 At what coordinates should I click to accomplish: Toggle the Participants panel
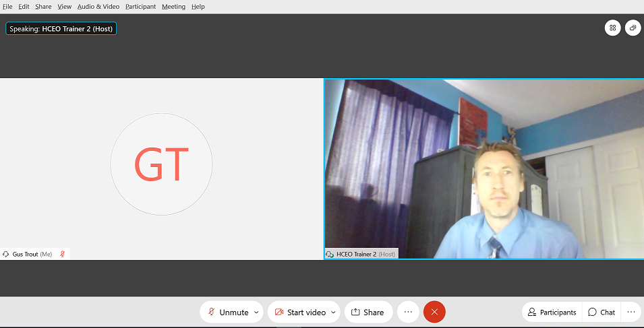coord(552,312)
